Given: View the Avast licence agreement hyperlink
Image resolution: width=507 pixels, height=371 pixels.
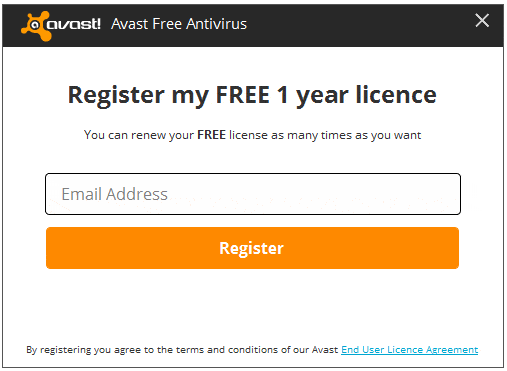Looking at the screenshot, I should pos(409,350).
